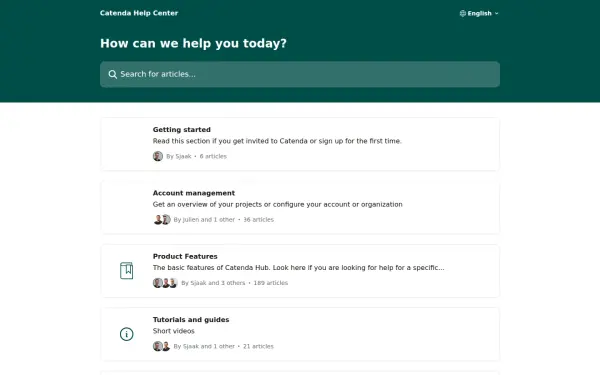Click "How can we help you today?" heading
This screenshot has width=600, height=375.
tap(193, 43)
